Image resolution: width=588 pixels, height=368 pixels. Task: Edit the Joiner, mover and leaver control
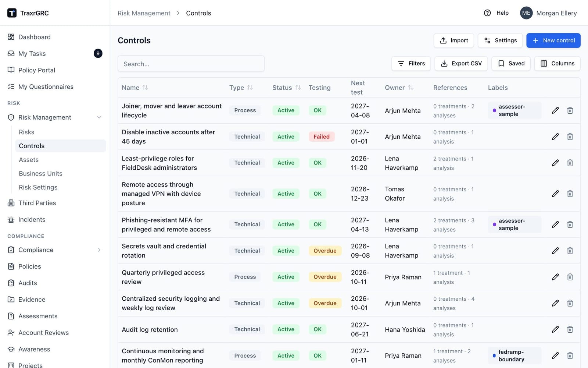555,110
